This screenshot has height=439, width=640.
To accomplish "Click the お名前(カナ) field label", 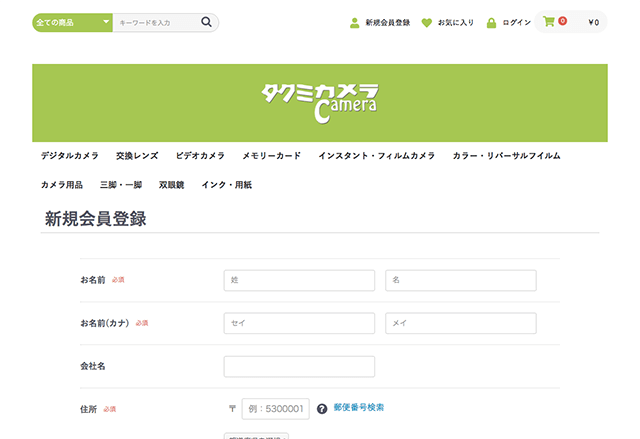I will [x=104, y=323].
